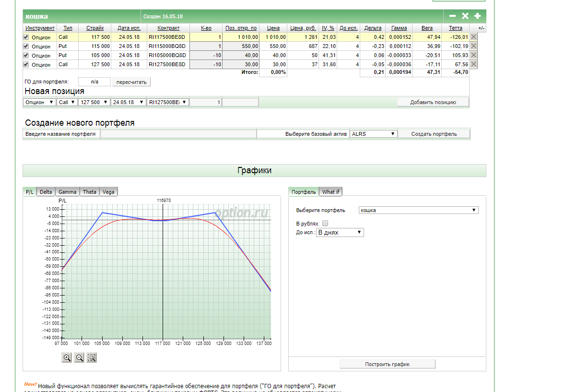Uncheck the Put 105 000 option row

26,55
